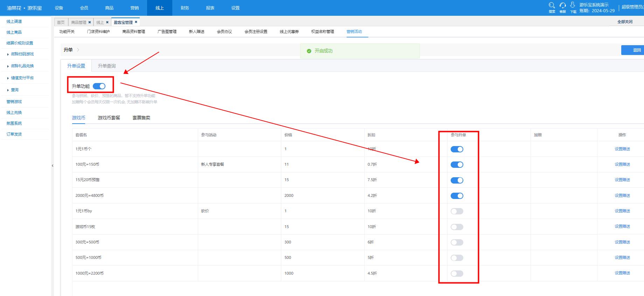Click 设置赠送 for 游戏币15枚
Viewport: 644px width, 296px height.
pos(622,226)
